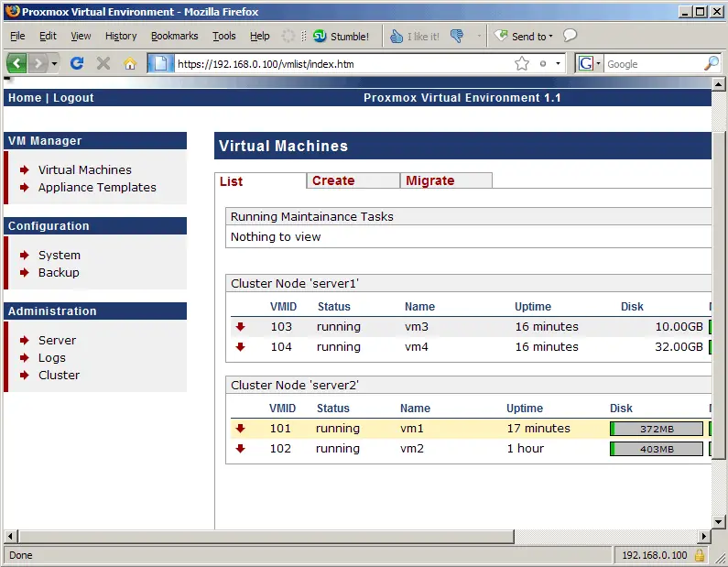Select the vm2 row name

click(x=412, y=449)
